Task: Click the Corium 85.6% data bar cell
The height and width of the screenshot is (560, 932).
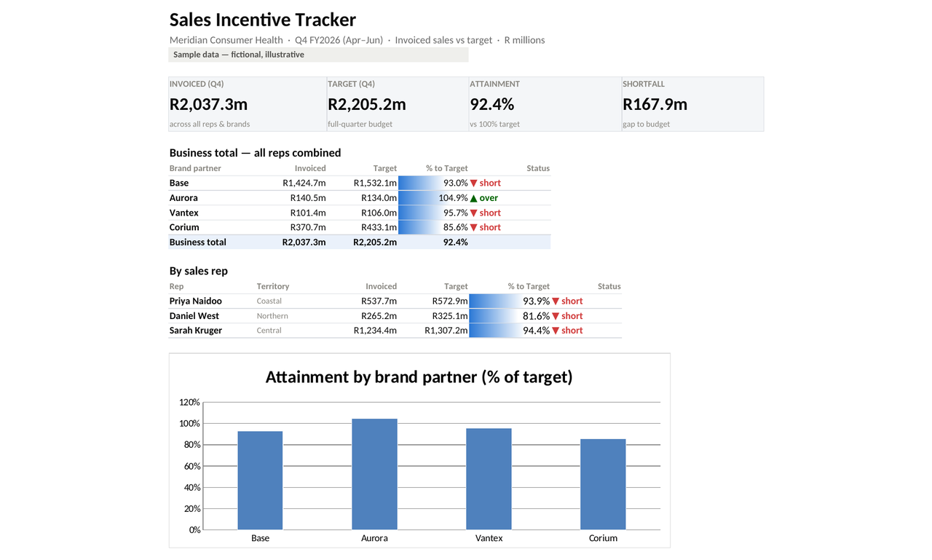Action: (434, 227)
